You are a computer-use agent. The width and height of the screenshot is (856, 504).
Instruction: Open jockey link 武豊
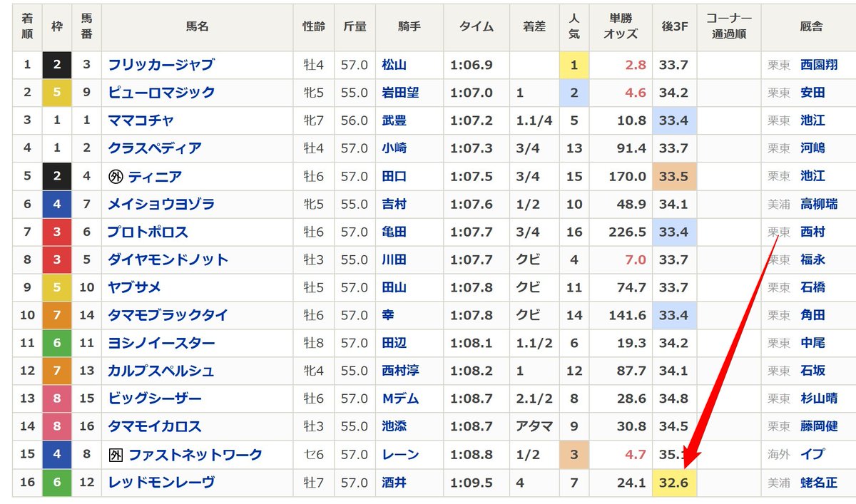[x=394, y=120]
